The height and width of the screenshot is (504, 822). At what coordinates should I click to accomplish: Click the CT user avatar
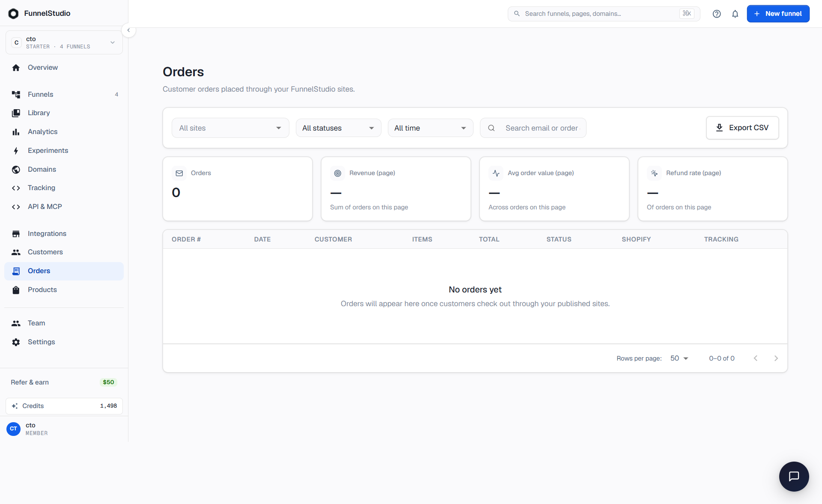[13, 429]
